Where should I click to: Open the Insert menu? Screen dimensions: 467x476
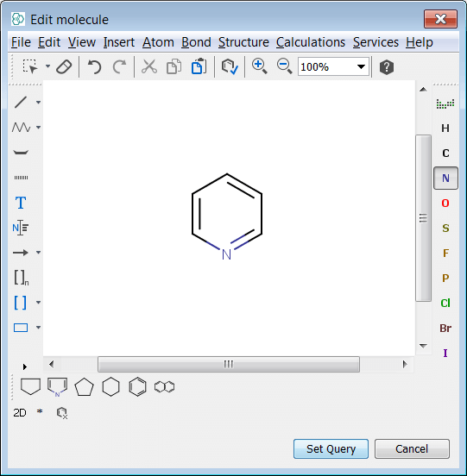coord(119,42)
